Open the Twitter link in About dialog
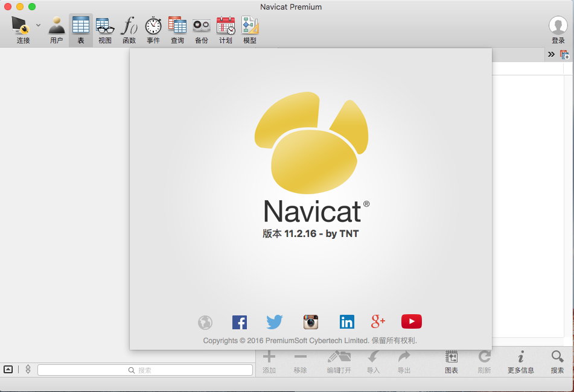 (x=275, y=322)
